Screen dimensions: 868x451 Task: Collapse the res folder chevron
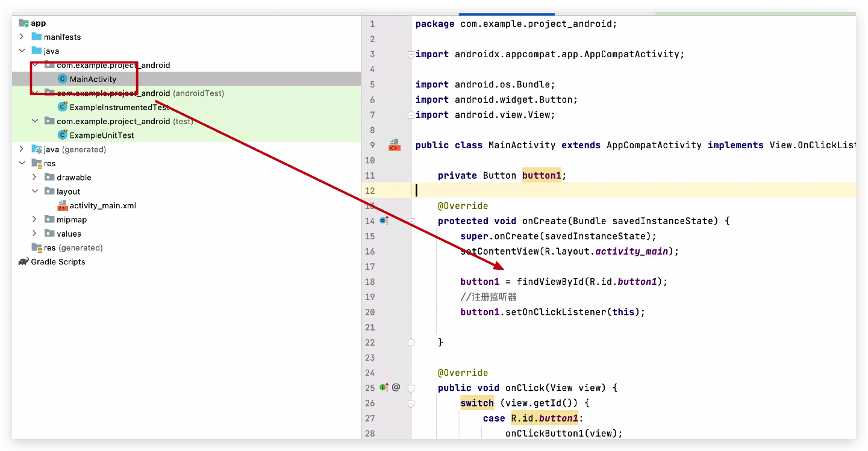coord(22,163)
